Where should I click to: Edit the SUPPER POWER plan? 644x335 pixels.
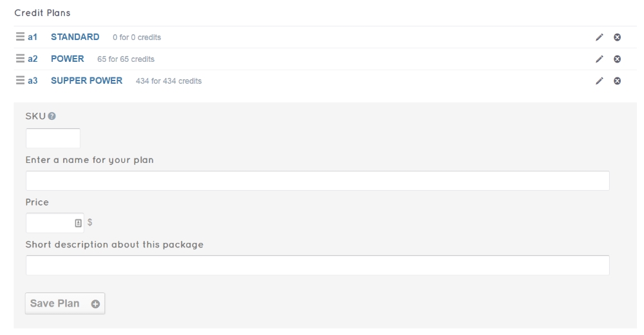[600, 81]
